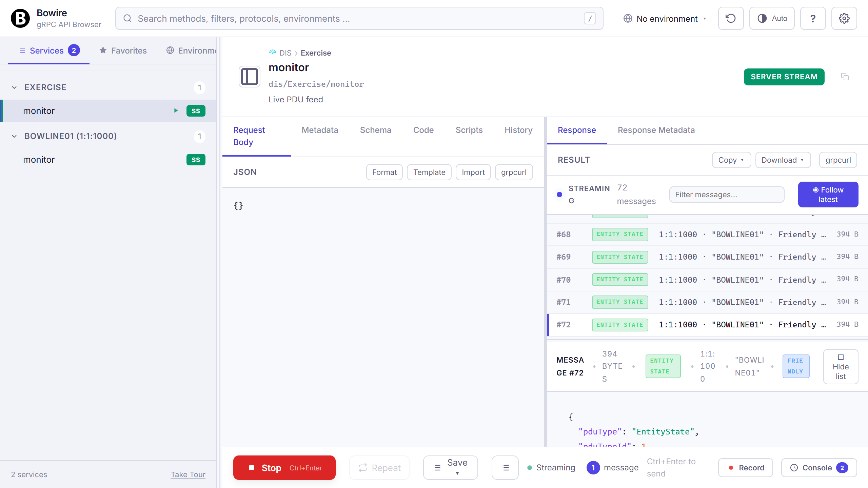Click the Services count badge showing 2
The image size is (868, 488).
pos(74,50)
